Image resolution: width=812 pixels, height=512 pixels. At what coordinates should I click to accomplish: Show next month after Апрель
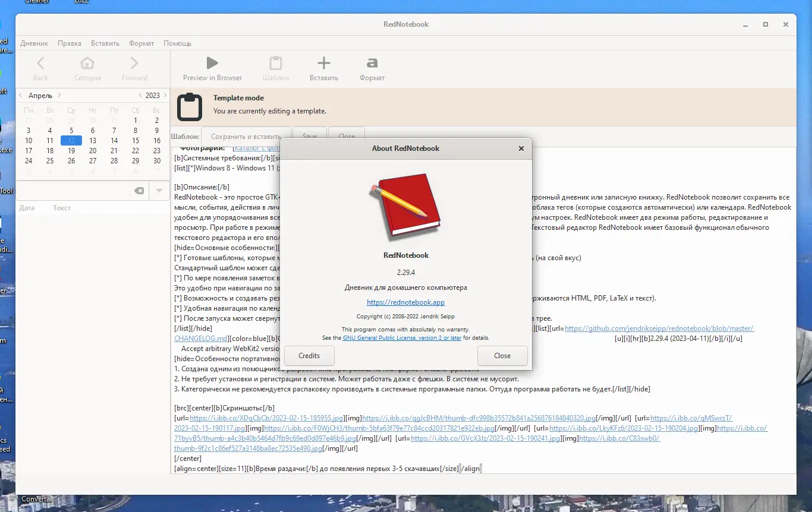(x=59, y=95)
